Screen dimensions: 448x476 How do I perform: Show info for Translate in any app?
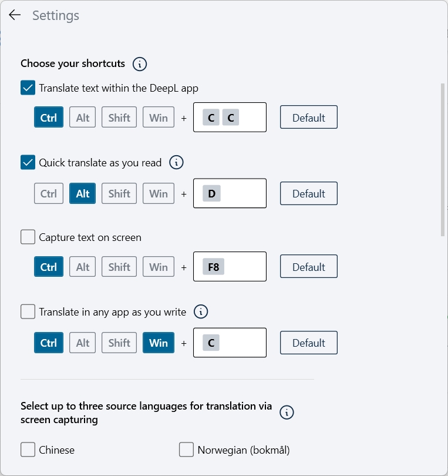click(201, 312)
